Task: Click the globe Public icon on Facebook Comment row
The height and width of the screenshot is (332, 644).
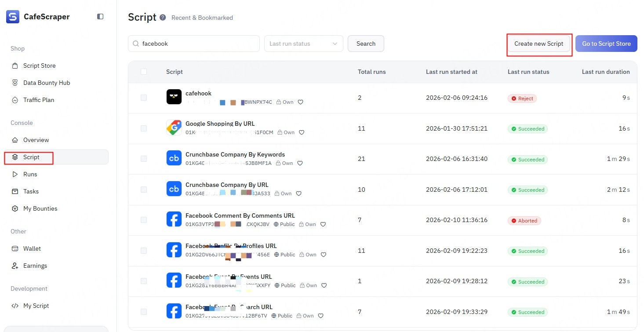Action: coord(276,224)
